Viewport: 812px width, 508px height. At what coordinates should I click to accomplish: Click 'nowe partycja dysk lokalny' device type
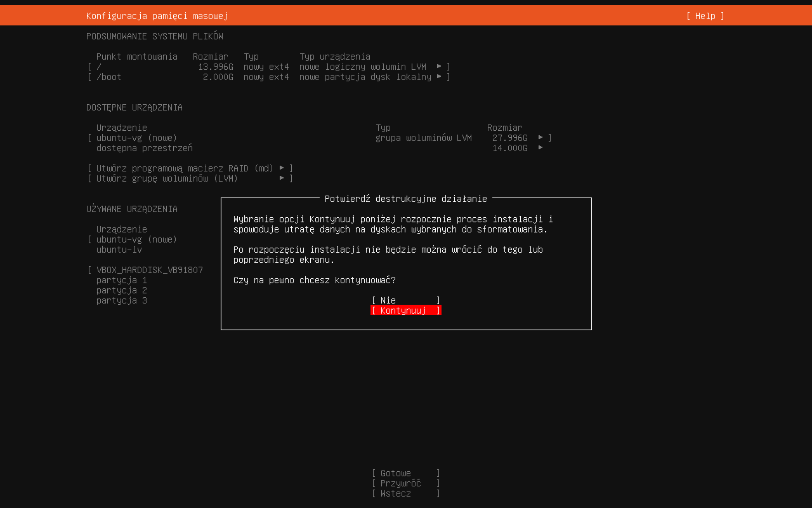[365, 77]
